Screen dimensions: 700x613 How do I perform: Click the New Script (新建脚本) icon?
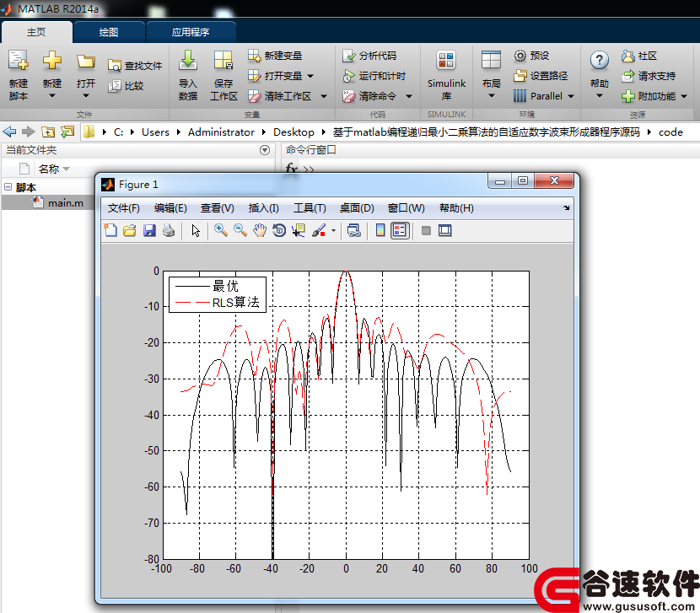pyautogui.click(x=19, y=60)
